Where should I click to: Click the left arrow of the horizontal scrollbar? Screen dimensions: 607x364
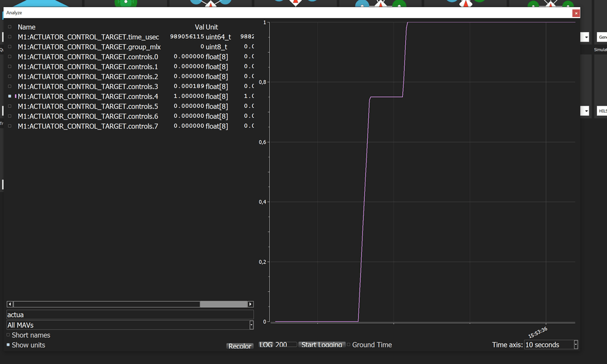click(x=10, y=304)
